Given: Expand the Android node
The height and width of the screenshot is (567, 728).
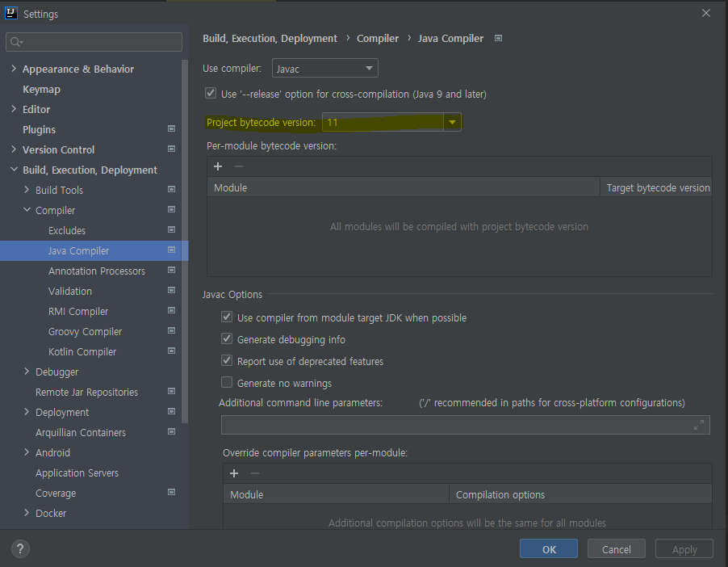Looking at the screenshot, I should coord(27,452).
